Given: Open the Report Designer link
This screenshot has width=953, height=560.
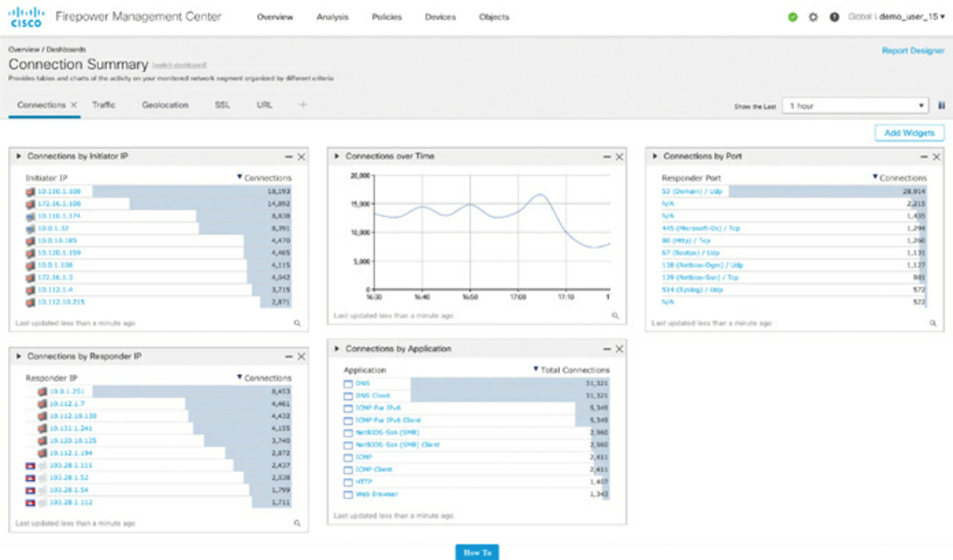Looking at the screenshot, I should [913, 51].
